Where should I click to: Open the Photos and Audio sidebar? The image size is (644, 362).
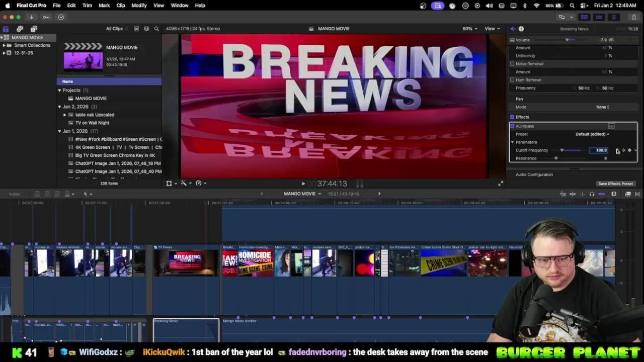pos(20,29)
